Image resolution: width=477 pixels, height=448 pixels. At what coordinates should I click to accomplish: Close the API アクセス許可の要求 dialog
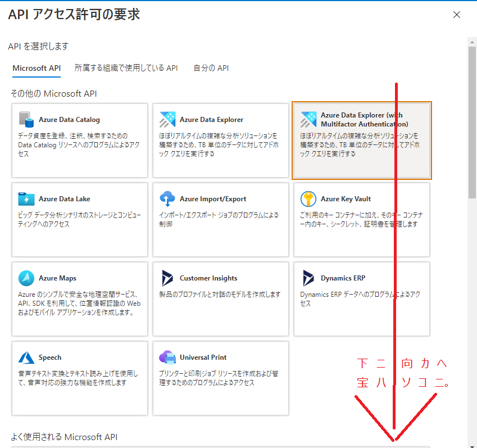click(457, 15)
